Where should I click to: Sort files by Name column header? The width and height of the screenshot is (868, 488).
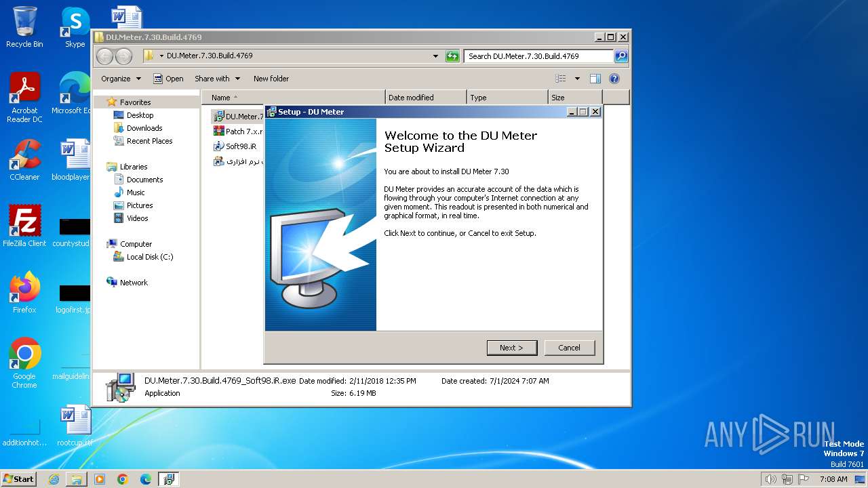[293, 98]
